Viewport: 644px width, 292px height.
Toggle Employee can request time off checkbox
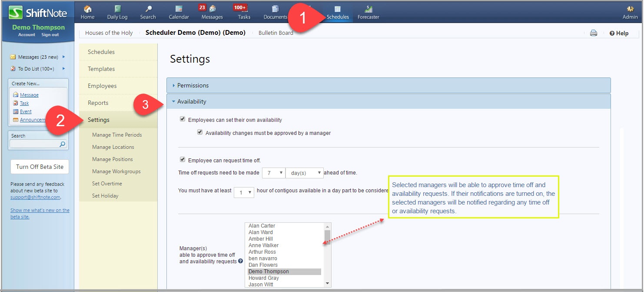tap(183, 160)
